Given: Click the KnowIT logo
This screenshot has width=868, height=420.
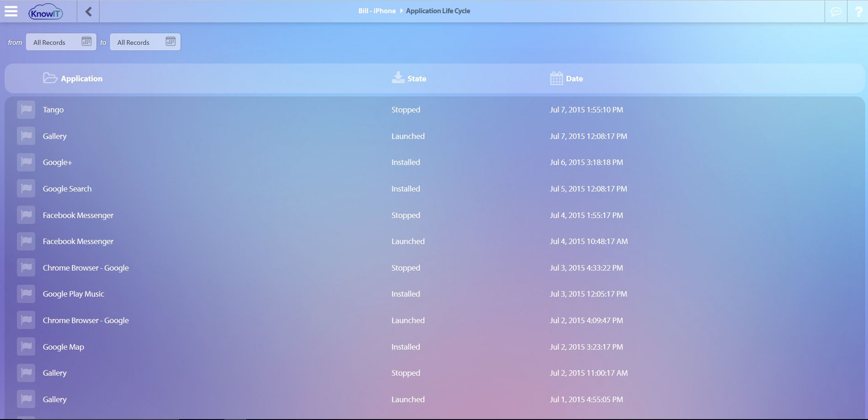Looking at the screenshot, I should click(46, 12).
